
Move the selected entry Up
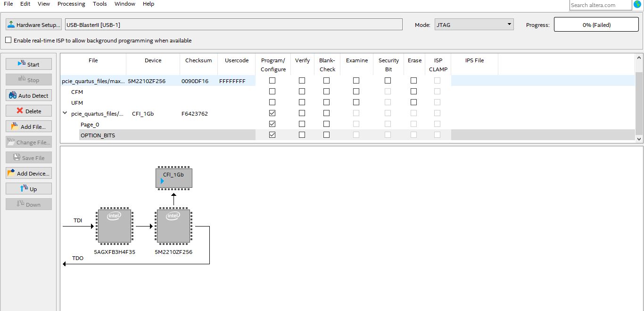coord(29,189)
